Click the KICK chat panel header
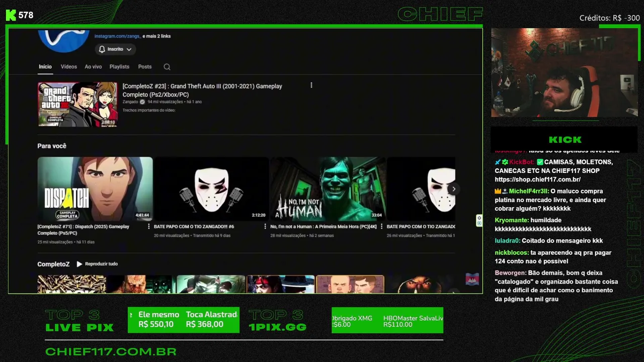Viewport: 644px width, 362px height. [x=565, y=140]
